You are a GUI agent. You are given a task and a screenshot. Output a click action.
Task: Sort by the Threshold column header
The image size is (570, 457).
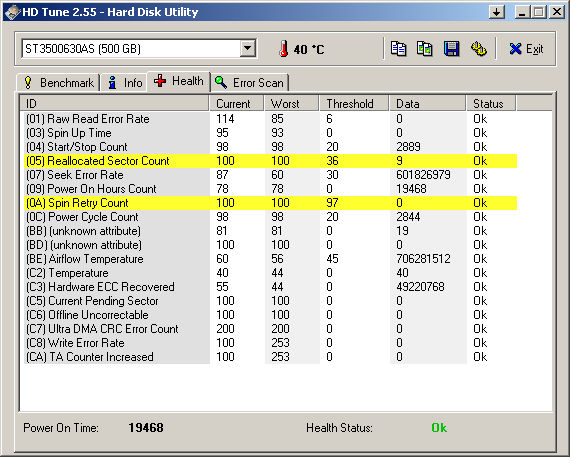(354, 104)
